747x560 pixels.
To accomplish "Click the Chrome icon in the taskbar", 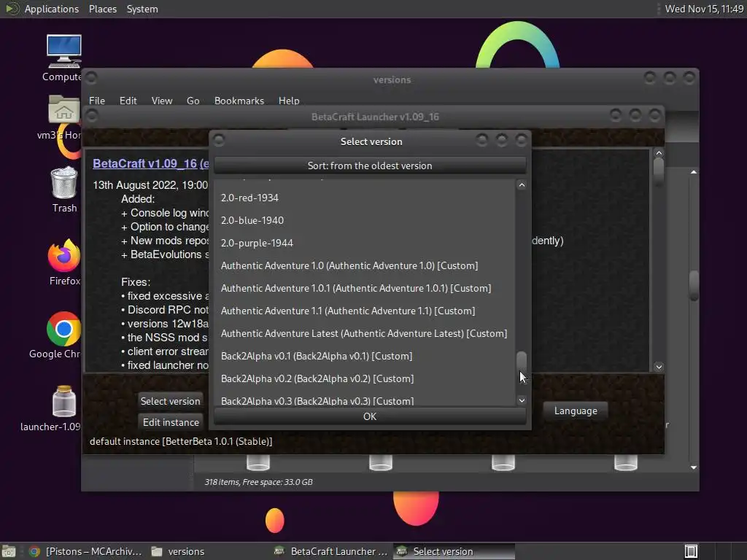I will 34,551.
